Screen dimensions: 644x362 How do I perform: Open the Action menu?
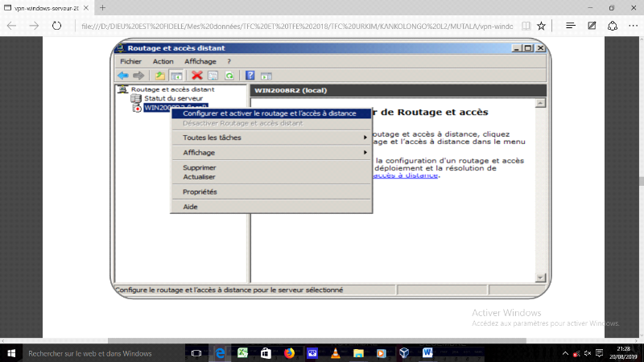point(163,61)
